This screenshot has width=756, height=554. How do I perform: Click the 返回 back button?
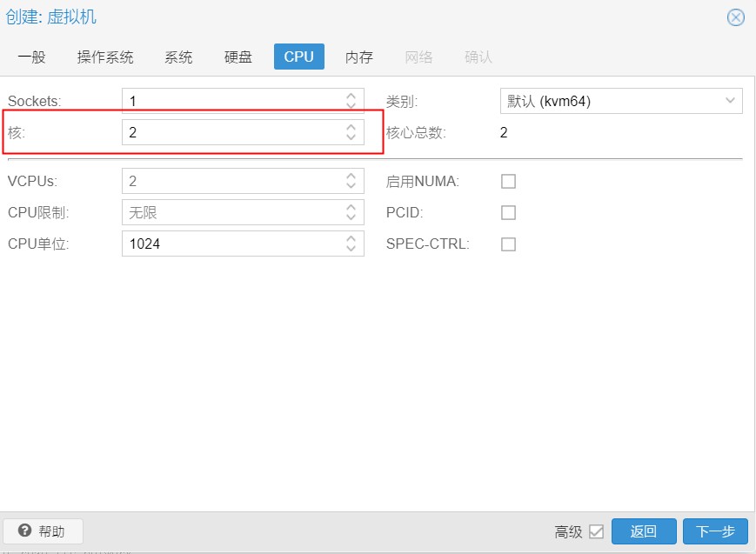(x=644, y=531)
